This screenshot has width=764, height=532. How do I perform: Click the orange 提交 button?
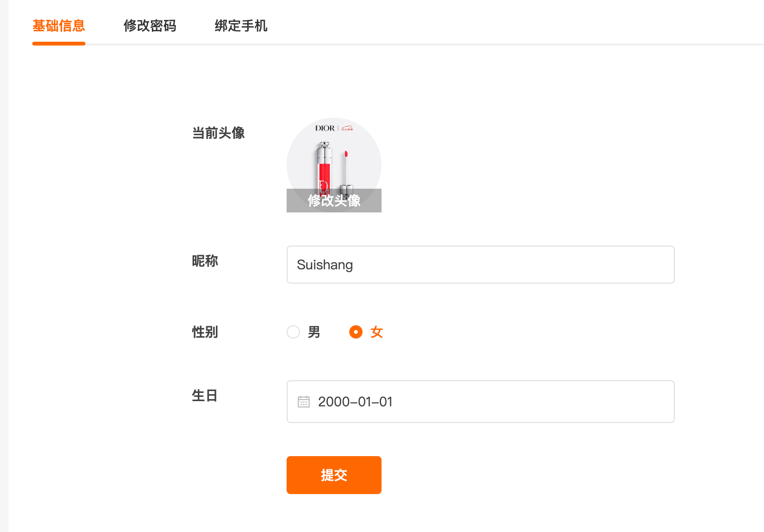click(334, 475)
